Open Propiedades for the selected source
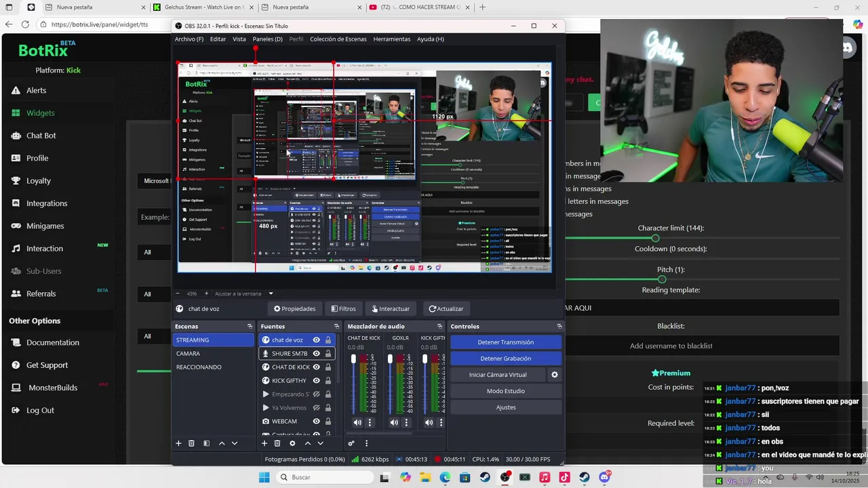 click(295, 308)
